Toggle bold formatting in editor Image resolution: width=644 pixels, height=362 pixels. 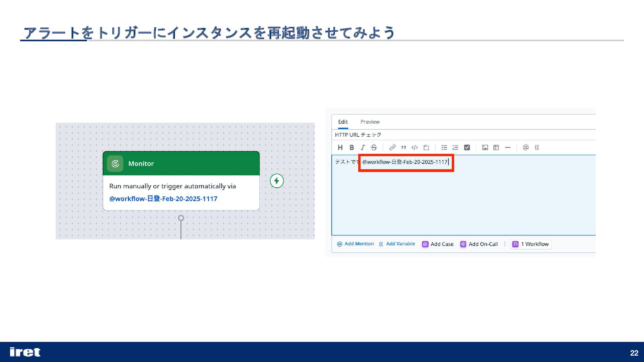[352, 147]
